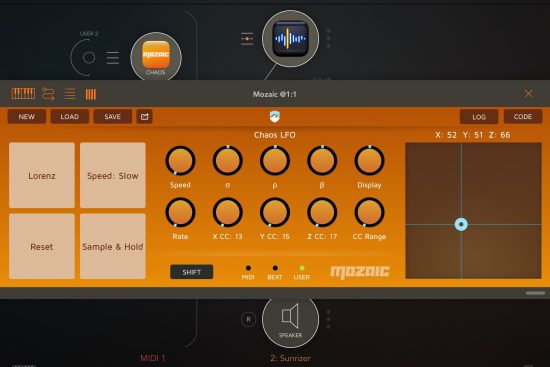The height and width of the screenshot is (367, 550).
Task: Click the Rate knob
Action: pos(180,212)
